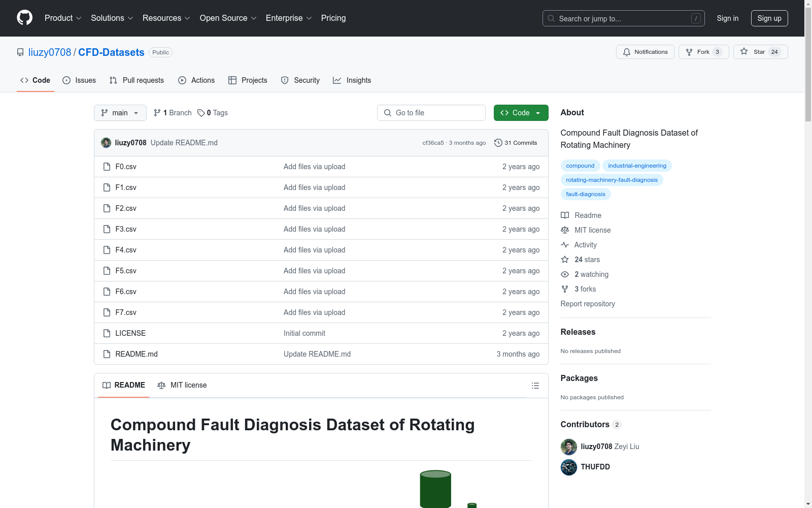Image resolution: width=812 pixels, height=508 pixels.
Task: Click the cf36ca5 commit hash
Action: pyautogui.click(x=433, y=143)
